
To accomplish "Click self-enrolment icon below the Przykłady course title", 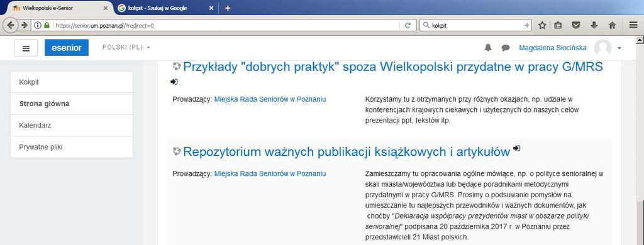I will (x=174, y=82).
